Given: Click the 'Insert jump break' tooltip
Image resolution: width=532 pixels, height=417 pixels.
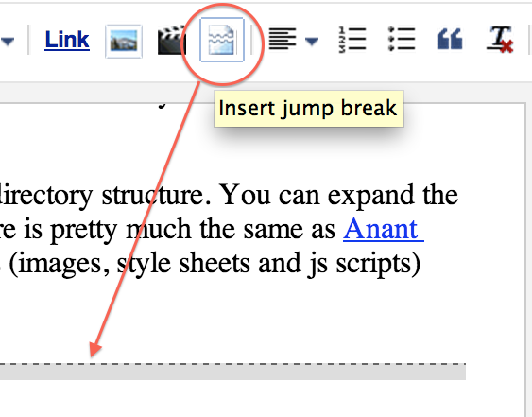Looking at the screenshot, I should click(x=308, y=109).
